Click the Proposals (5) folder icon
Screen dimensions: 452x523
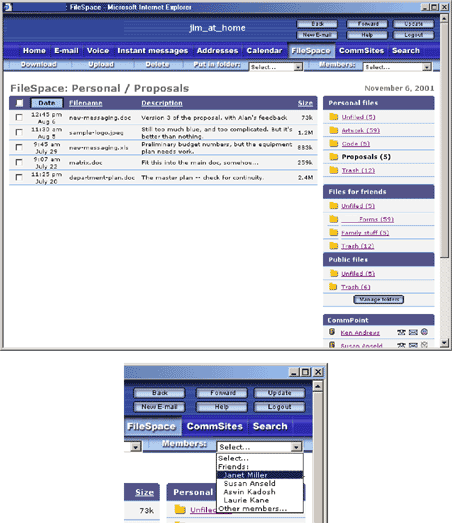(x=334, y=157)
